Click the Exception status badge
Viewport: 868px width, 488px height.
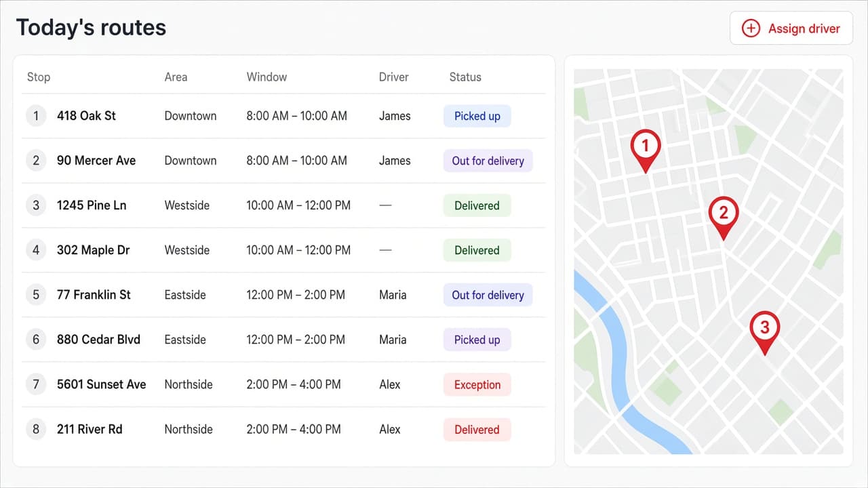(x=477, y=384)
